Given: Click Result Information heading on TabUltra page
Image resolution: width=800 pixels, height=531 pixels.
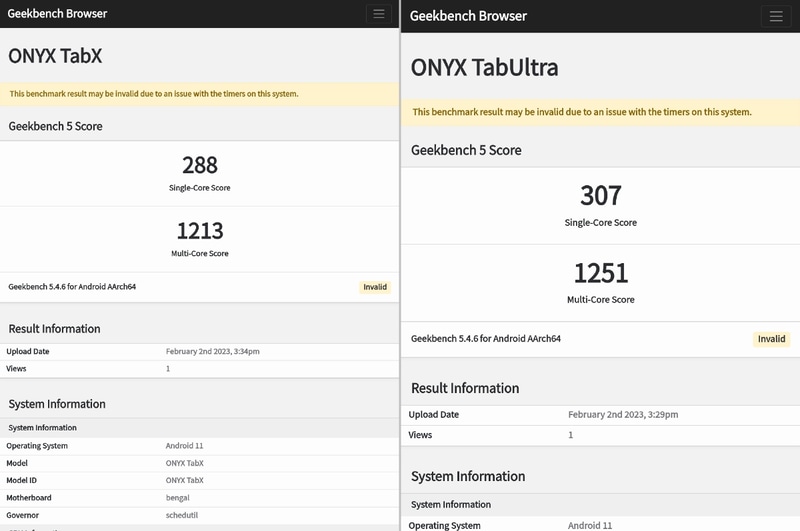Looking at the screenshot, I should click(465, 389).
